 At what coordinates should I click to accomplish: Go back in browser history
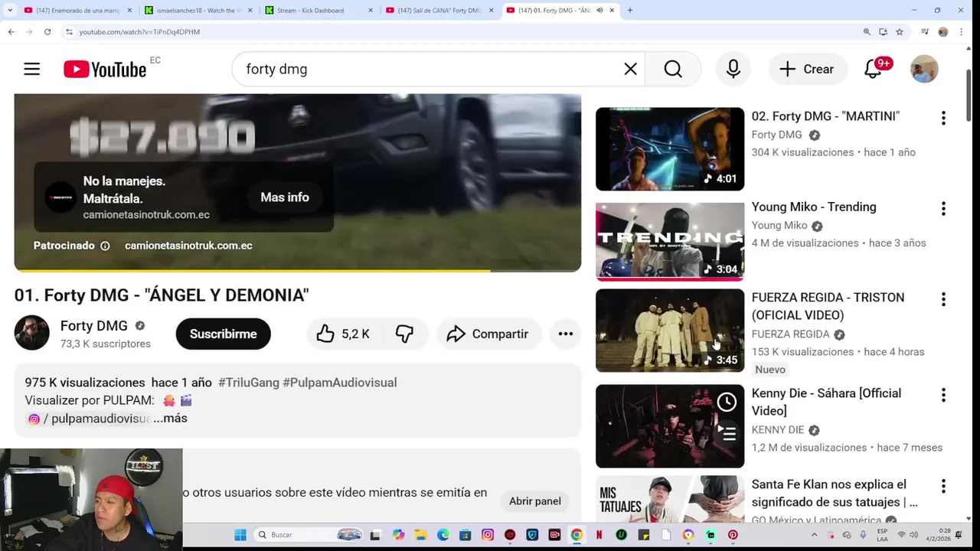(11, 31)
